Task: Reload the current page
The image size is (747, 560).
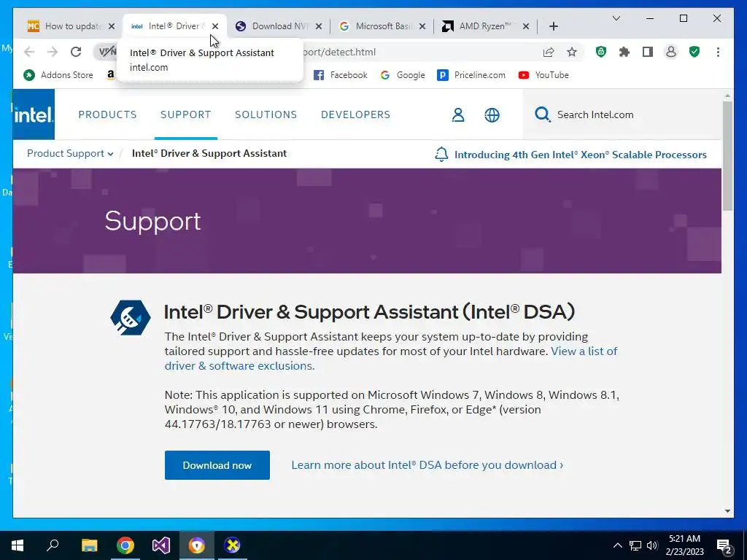Action: click(76, 52)
